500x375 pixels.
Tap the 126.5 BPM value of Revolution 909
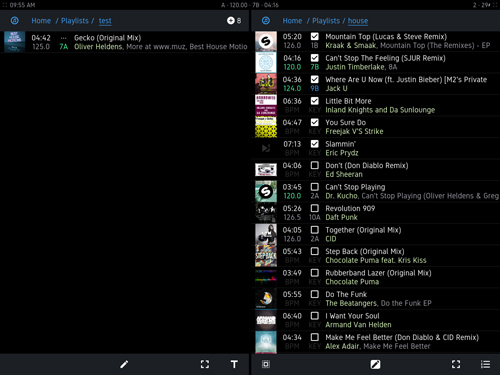tap(292, 217)
